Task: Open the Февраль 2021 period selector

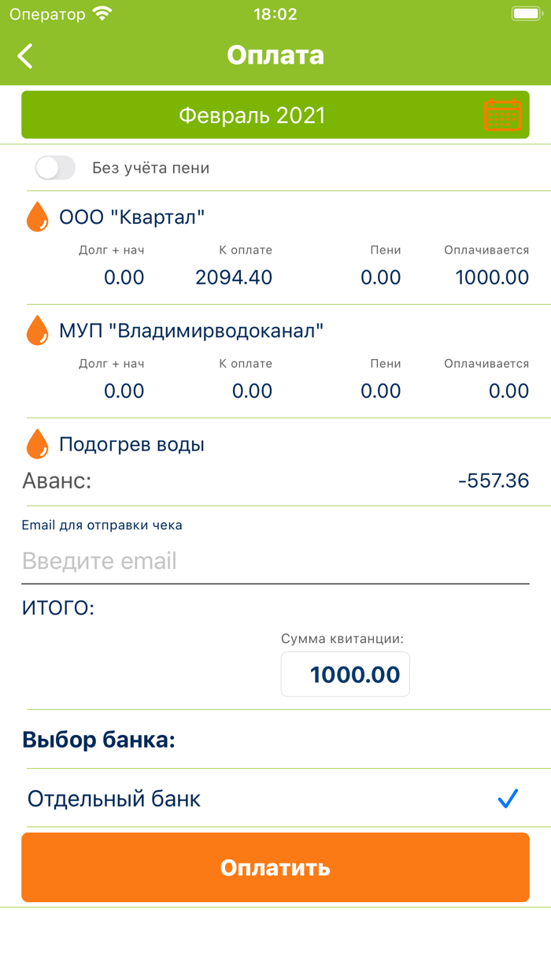Action: pyautogui.click(x=252, y=114)
